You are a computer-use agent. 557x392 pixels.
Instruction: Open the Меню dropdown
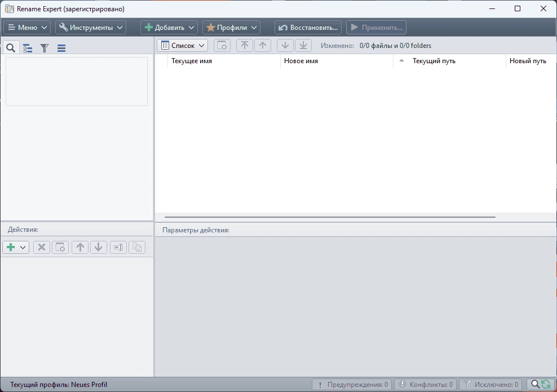27,28
